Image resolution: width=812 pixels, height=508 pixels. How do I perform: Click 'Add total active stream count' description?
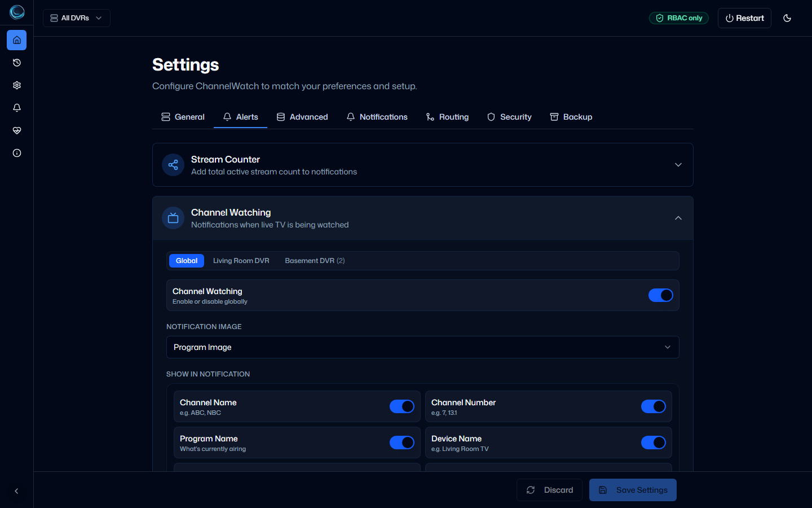point(274,172)
